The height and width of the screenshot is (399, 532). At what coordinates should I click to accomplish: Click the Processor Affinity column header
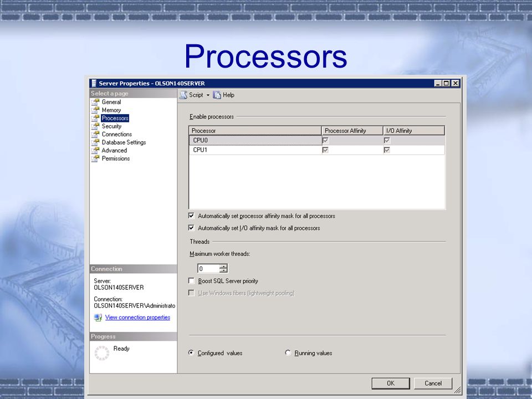[x=352, y=131]
